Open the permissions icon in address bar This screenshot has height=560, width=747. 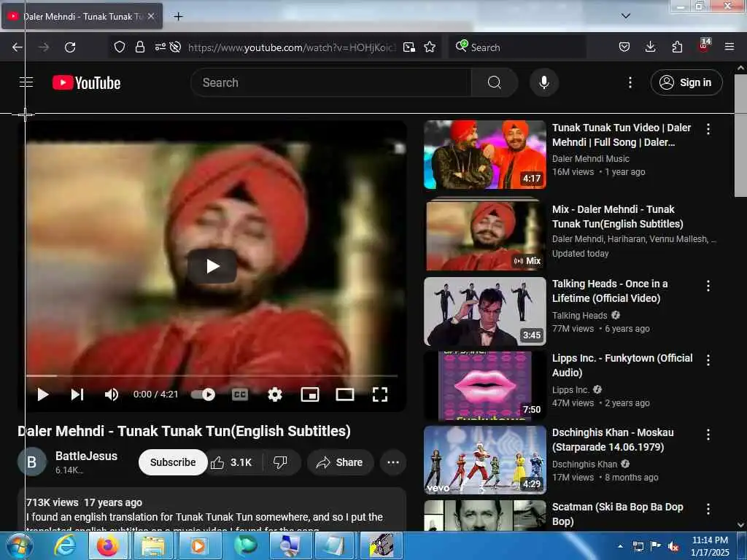(160, 47)
